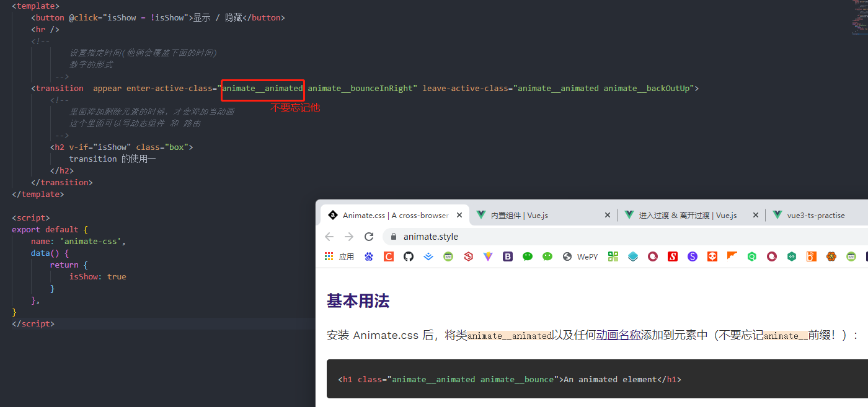Follow the 动画名称 link
868x407 pixels.
[x=618, y=335]
